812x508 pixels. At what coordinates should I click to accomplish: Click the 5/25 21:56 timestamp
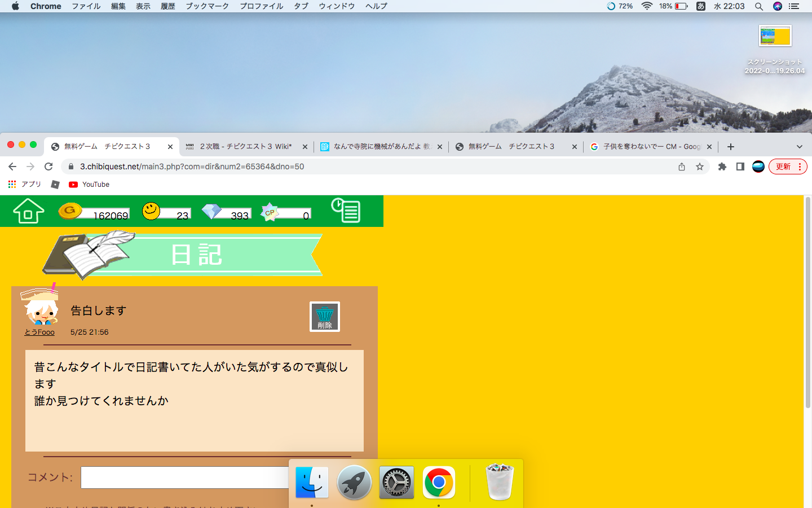click(x=90, y=332)
